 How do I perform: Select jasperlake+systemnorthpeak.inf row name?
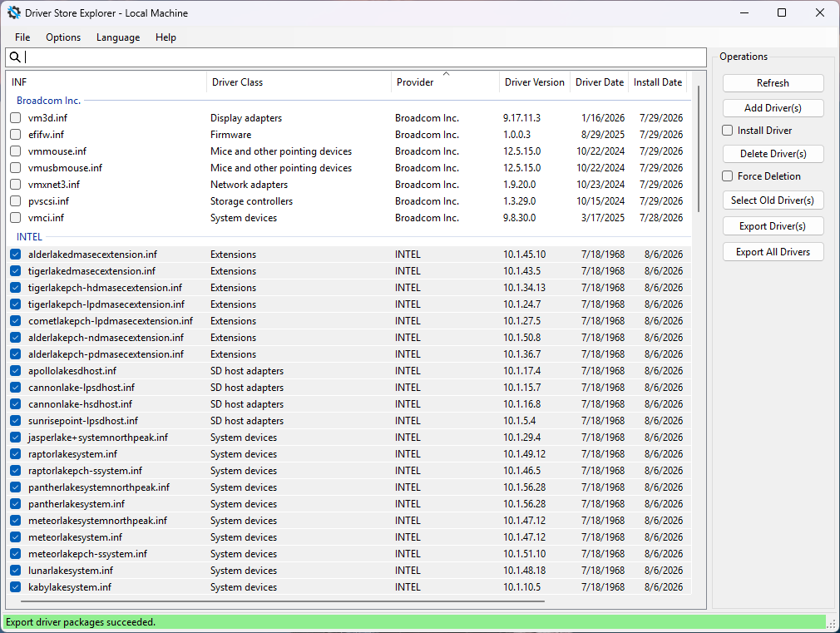click(98, 438)
